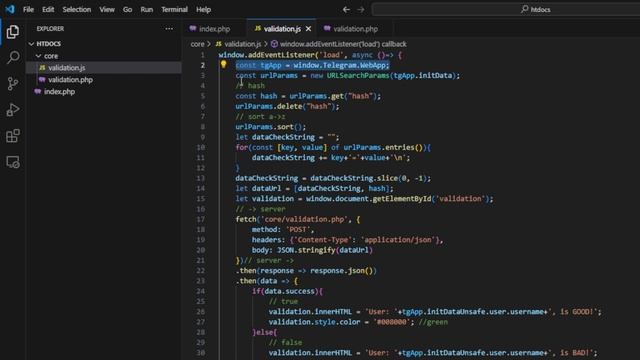Go back with the left arrow
The width and height of the screenshot is (640, 360).
[x=346, y=9]
